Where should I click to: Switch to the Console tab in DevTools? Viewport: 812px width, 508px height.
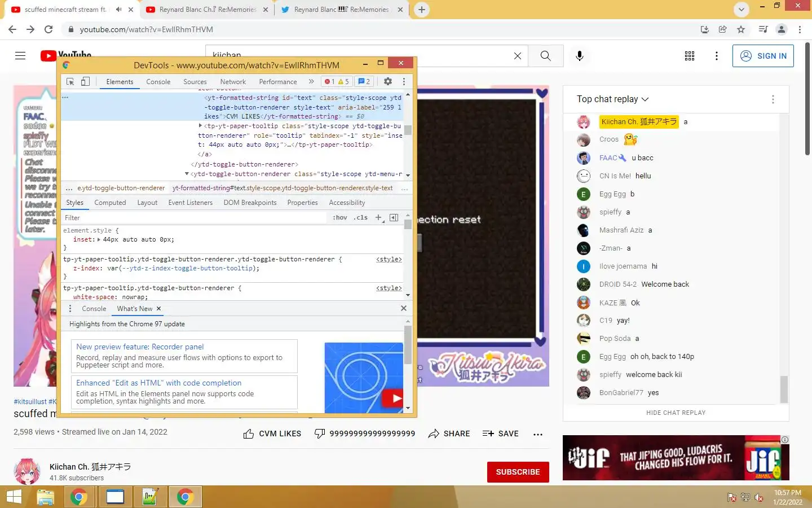point(158,82)
